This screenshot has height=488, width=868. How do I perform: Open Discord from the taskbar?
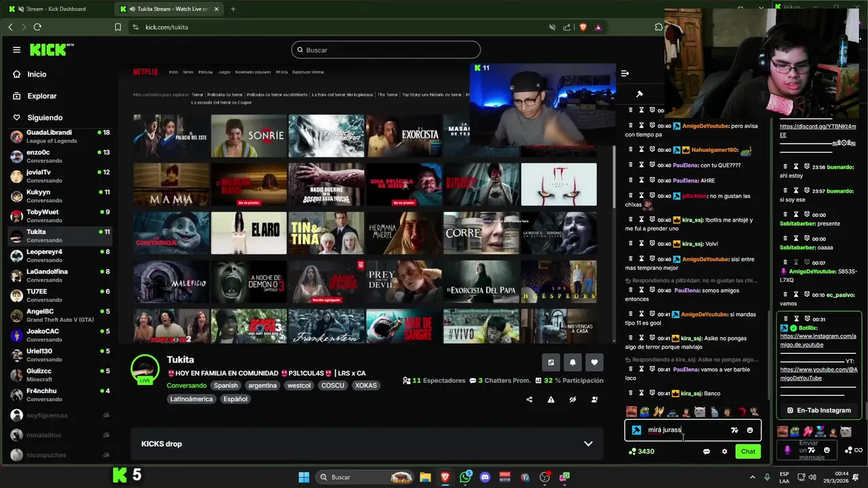click(x=485, y=477)
